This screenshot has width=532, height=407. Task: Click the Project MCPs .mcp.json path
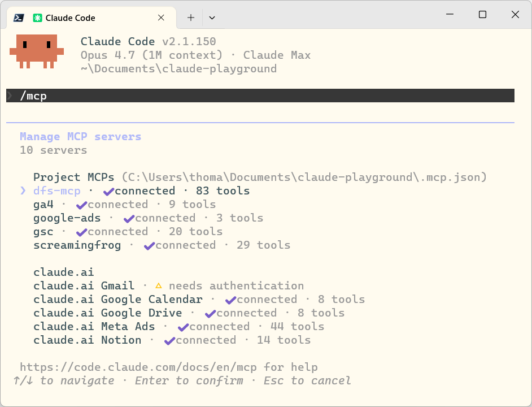[304, 177]
